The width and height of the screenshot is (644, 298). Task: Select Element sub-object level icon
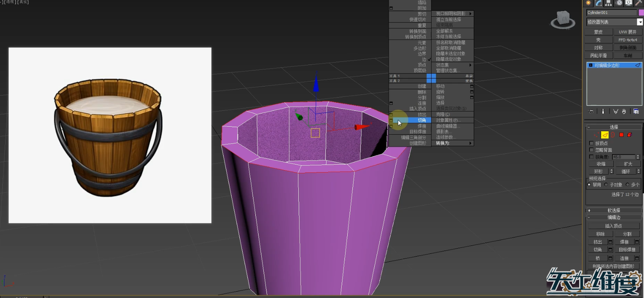click(x=630, y=135)
